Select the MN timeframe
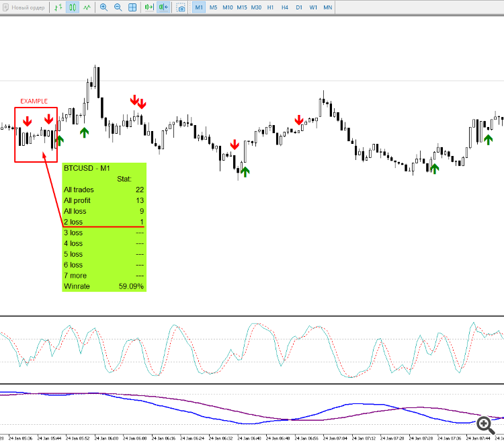Image resolution: width=504 pixels, height=443 pixels. coord(327,7)
